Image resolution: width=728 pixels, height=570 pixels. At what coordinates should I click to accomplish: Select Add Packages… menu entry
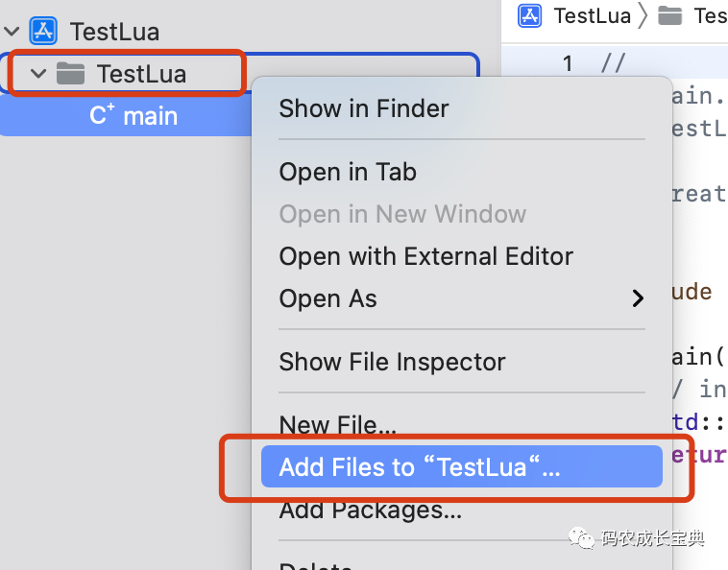(370, 511)
